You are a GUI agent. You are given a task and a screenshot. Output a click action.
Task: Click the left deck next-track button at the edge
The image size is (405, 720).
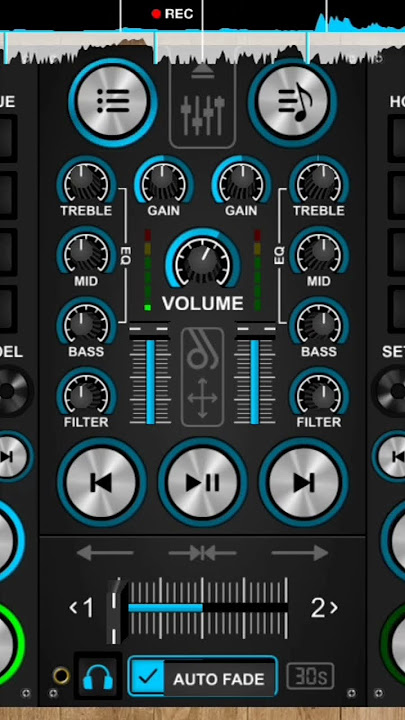click(8, 456)
